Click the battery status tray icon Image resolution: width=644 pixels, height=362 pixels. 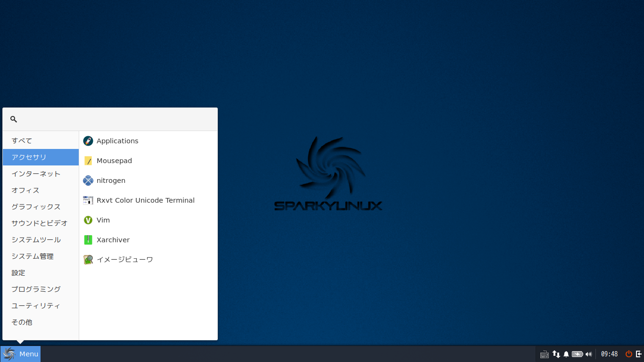coord(578,354)
